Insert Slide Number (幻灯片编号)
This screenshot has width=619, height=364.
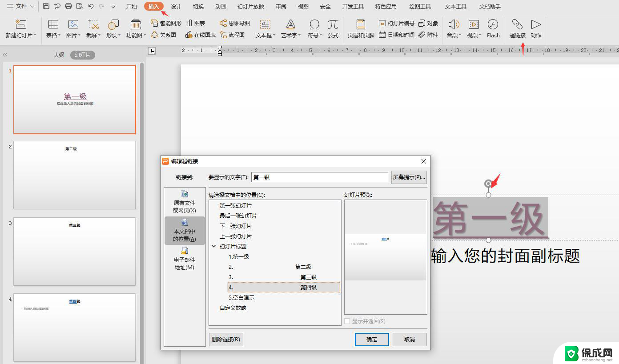(397, 23)
